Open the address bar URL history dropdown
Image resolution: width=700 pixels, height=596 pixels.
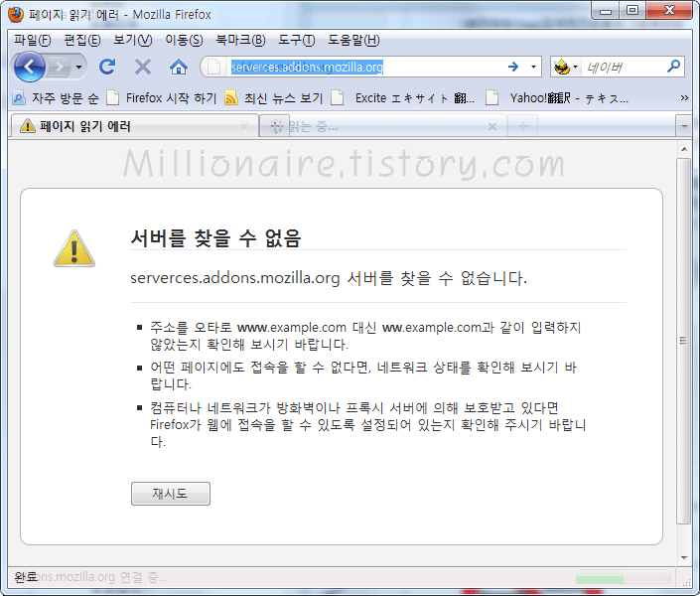click(x=533, y=67)
